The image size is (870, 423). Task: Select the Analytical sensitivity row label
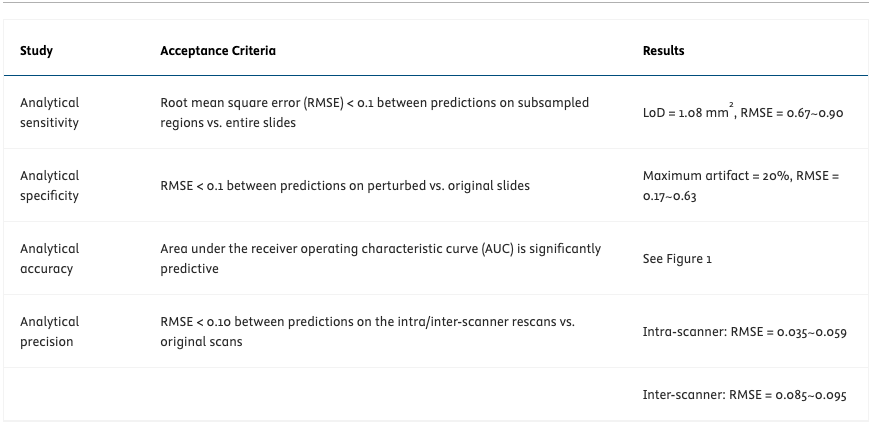[x=49, y=112]
